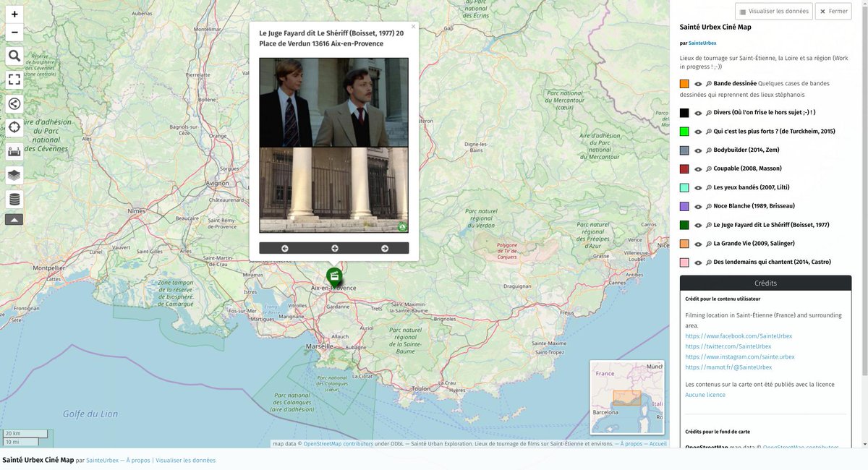
Task: Open the map search magnifier tool
Action: click(x=14, y=56)
